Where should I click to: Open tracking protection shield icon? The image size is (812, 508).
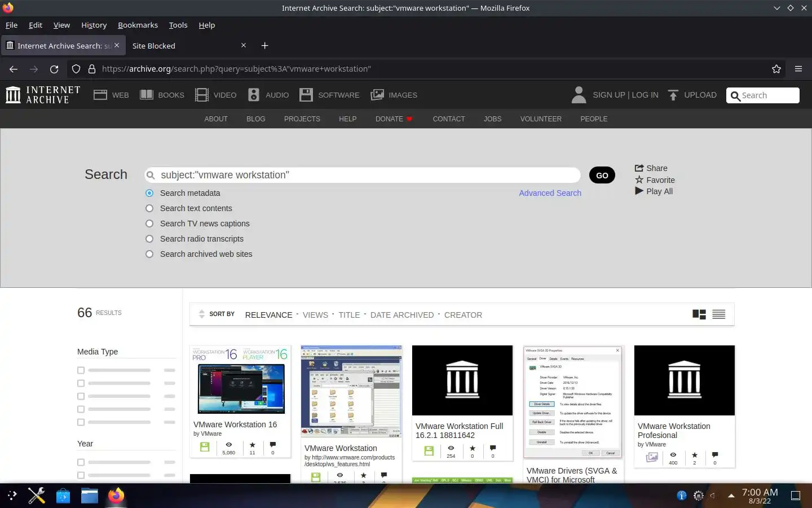coord(76,69)
